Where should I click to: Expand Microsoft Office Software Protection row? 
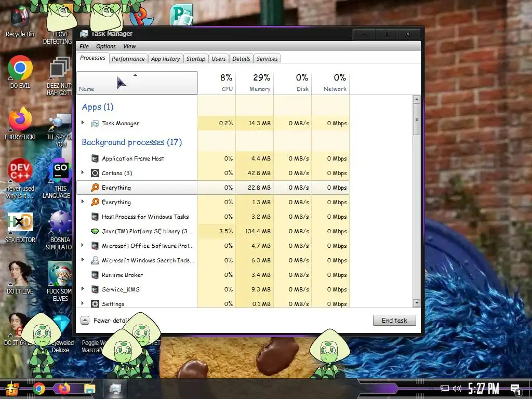click(x=83, y=245)
